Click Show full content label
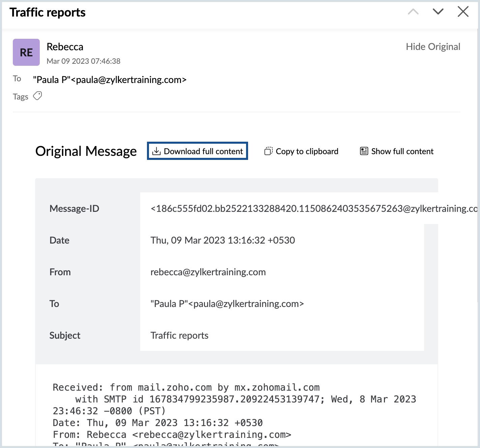Image resolution: width=480 pixels, height=448 pixels. [x=402, y=151]
